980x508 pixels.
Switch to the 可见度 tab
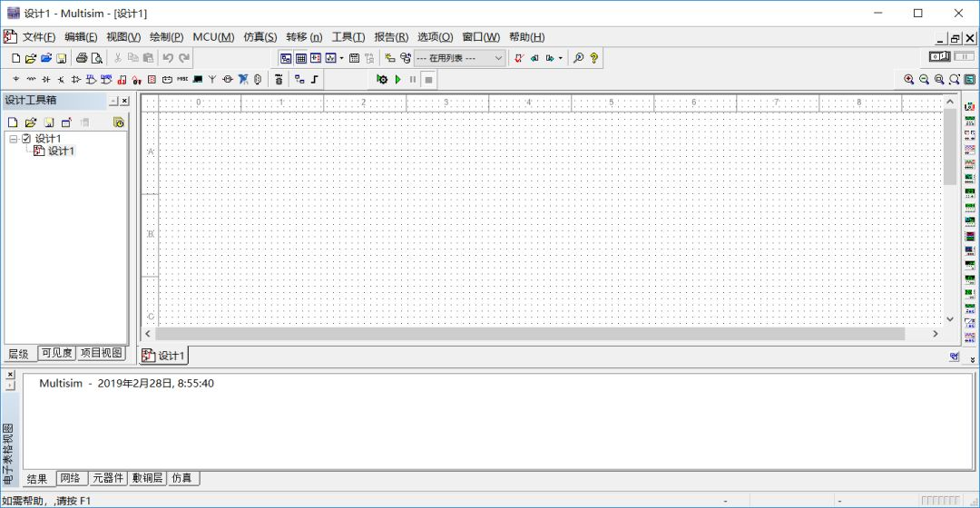click(57, 353)
